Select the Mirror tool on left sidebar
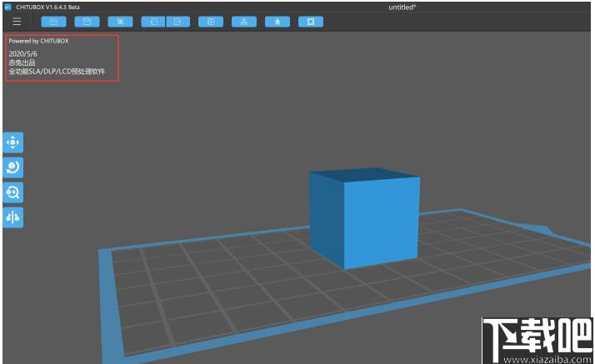 [12, 217]
